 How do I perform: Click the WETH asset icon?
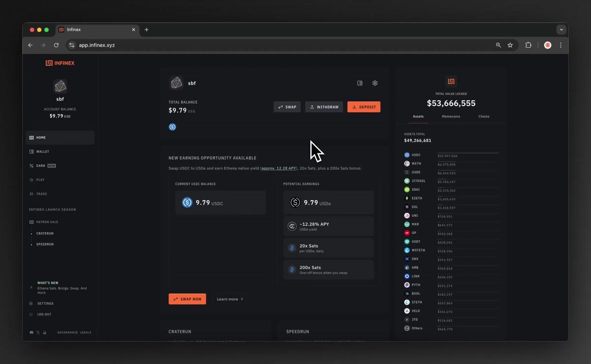(x=407, y=164)
